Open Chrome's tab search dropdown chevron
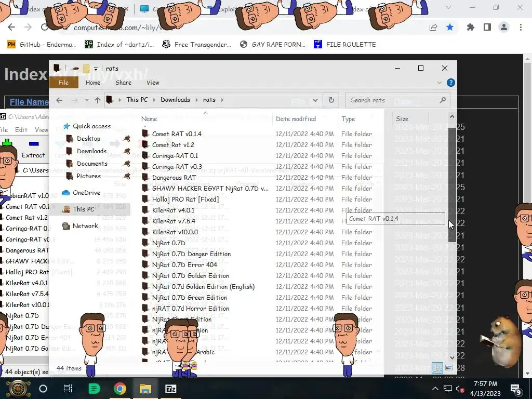 [x=448, y=7]
